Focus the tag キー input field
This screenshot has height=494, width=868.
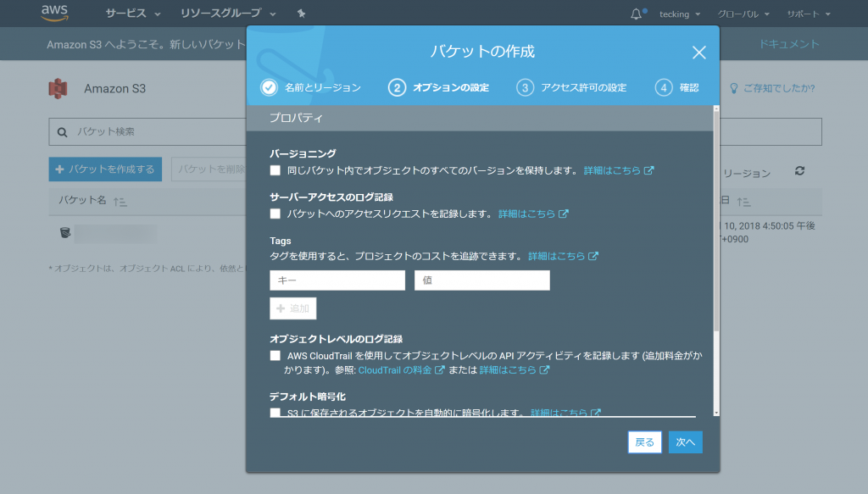(337, 280)
